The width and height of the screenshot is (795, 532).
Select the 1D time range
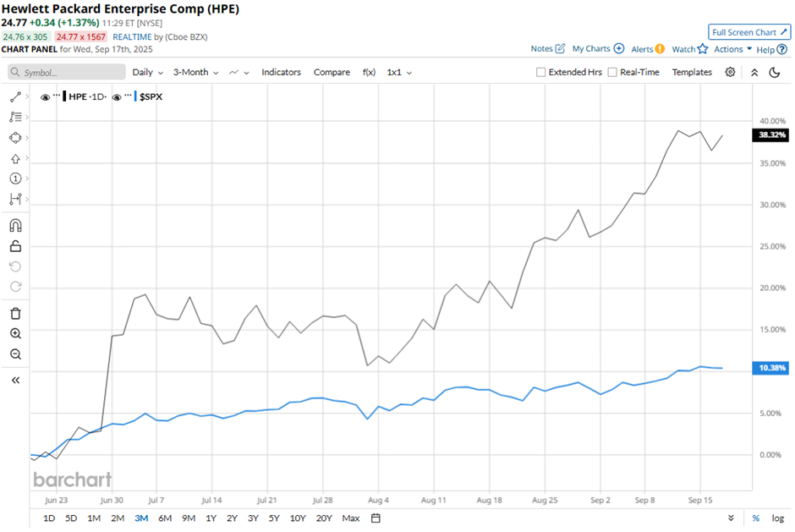(x=49, y=518)
